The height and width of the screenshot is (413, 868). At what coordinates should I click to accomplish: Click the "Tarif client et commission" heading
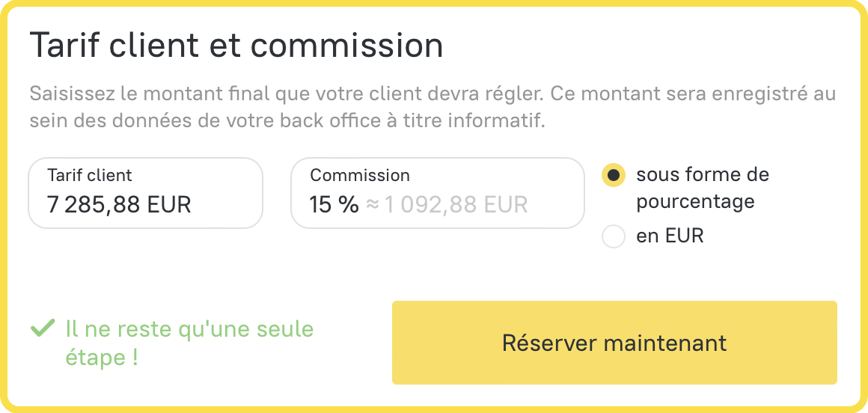236,46
